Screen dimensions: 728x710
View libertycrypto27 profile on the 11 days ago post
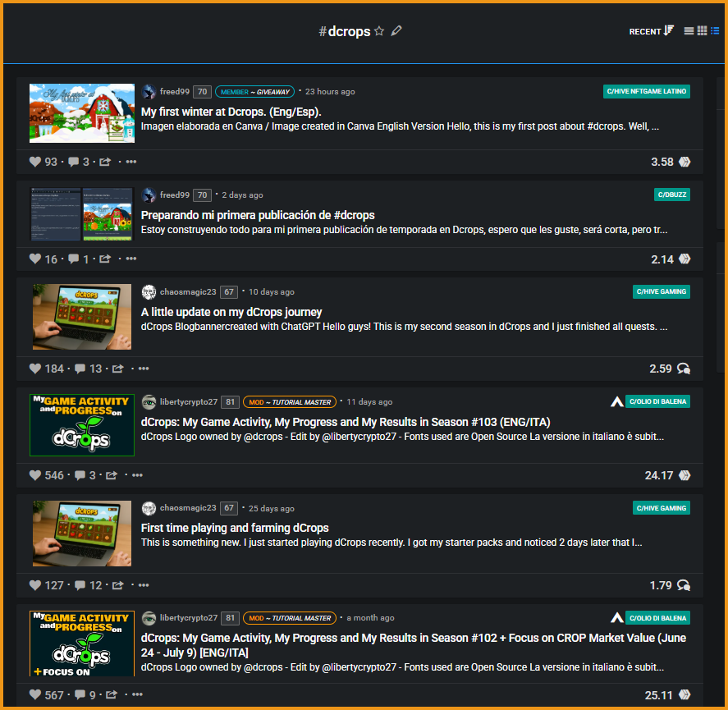coord(189,401)
